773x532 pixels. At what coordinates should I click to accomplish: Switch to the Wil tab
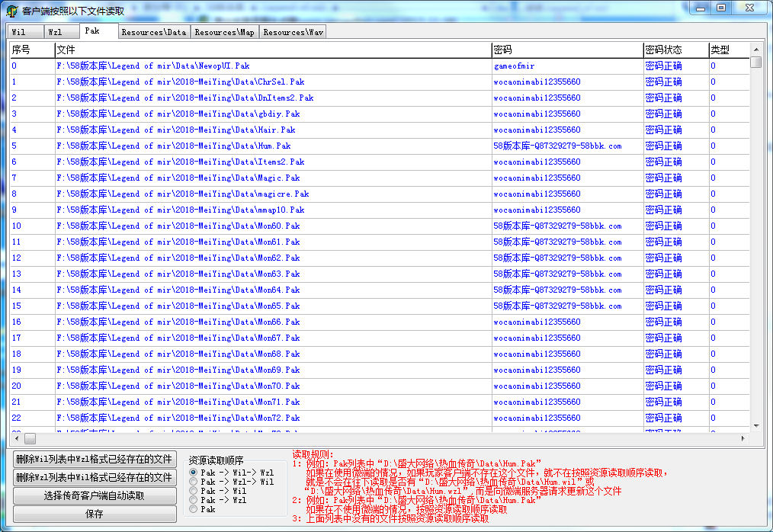pos(25,32)
